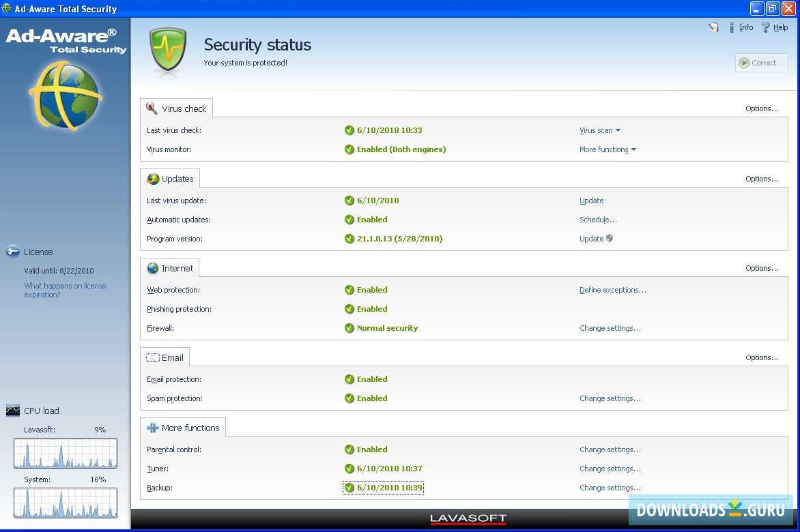Open the Info menu
The image size is (800, 532).
[x=746, y=27]
